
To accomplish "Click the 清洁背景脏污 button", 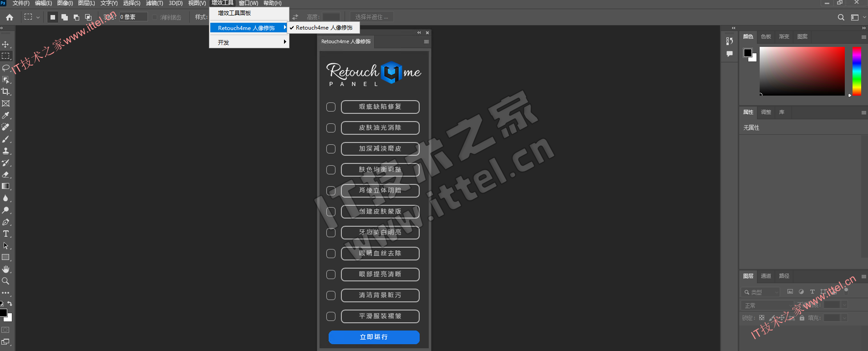I will coord(380,295).
